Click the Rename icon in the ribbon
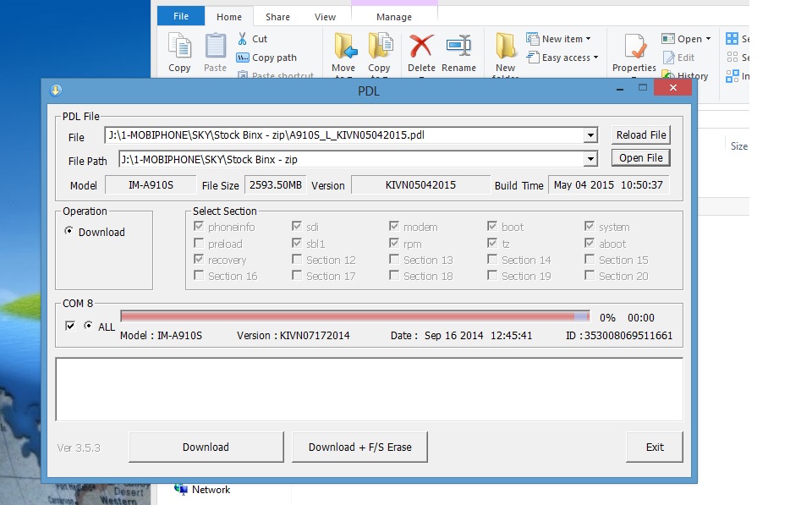This screenshot has width=812, height=505. pyautogui.click(x=458, y=47)
